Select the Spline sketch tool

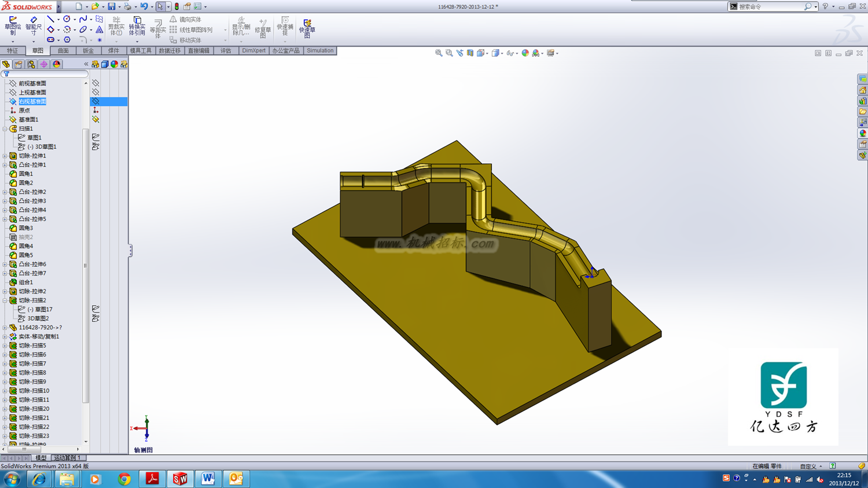pos(83,19)
